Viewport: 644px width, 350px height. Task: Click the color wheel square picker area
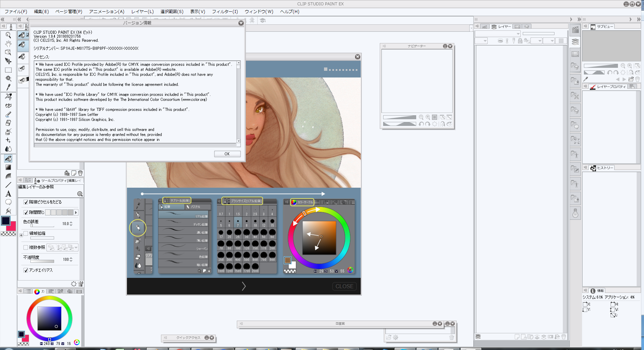49,318
